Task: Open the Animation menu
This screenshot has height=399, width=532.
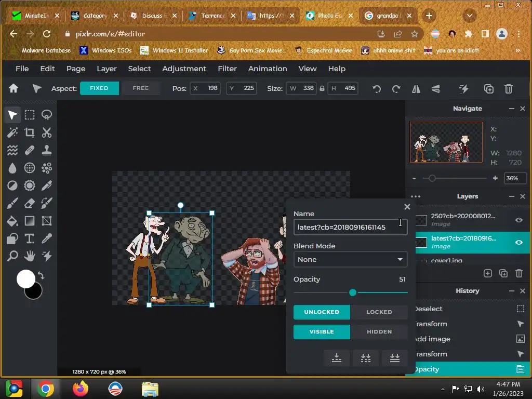Action: point(268,69)
